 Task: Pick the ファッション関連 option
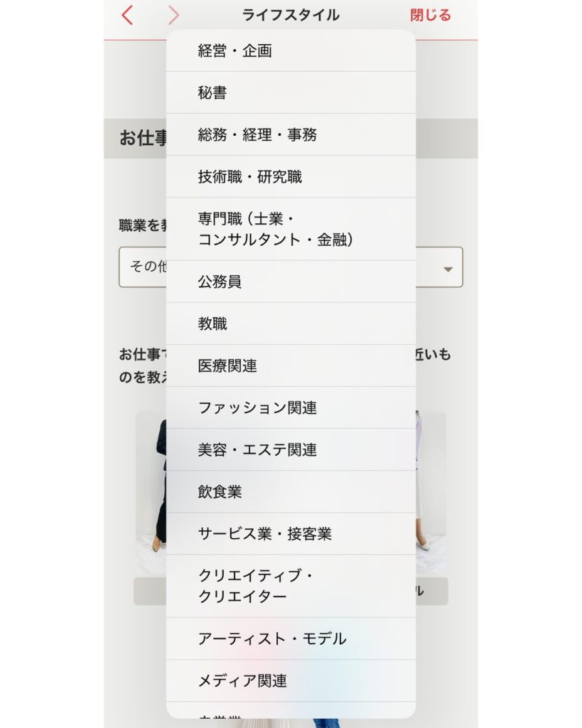291,407
